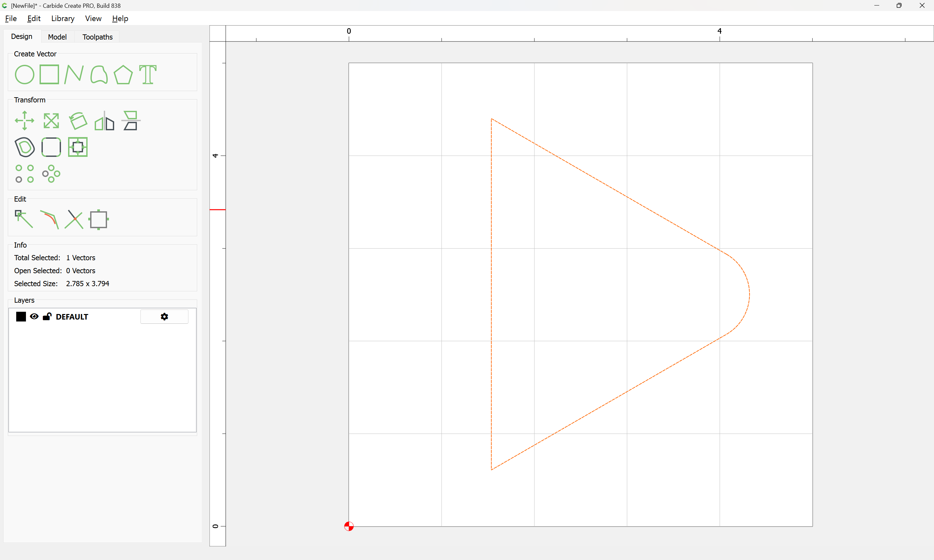Activate the Text tool

tap(148, 74)
